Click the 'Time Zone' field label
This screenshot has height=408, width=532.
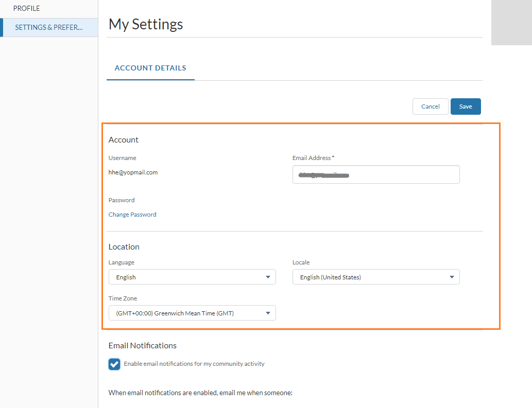point(123,298)
